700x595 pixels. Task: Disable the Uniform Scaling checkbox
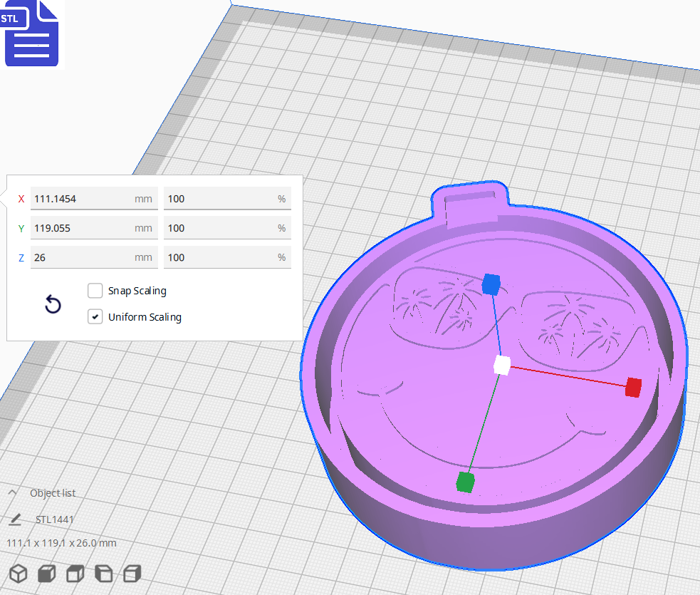(95, 316)
